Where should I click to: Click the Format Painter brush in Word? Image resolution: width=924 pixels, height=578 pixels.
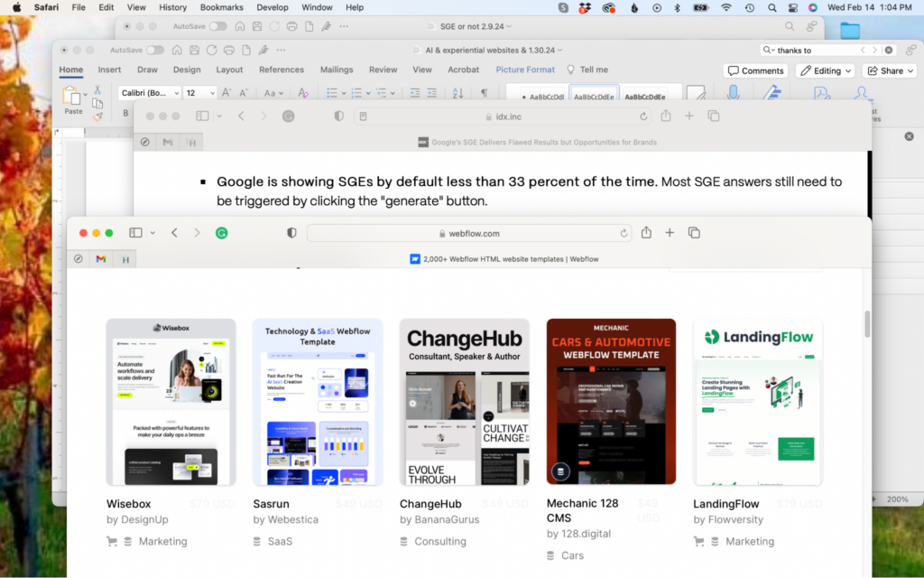click(97, 117)
